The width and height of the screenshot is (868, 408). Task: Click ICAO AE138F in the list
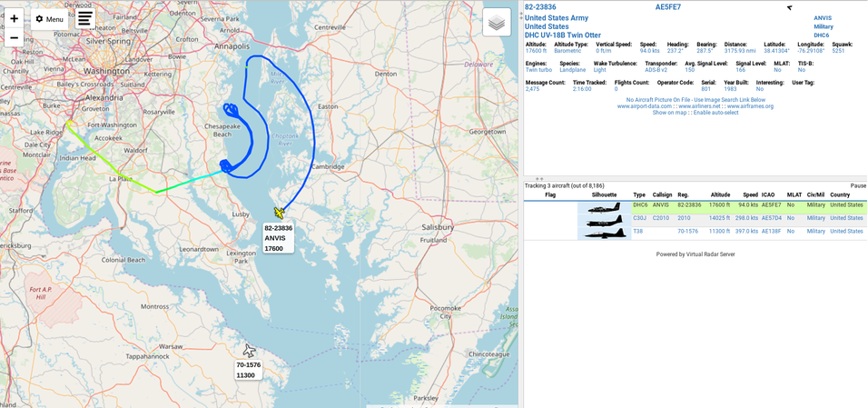click(x=771, y=231)
